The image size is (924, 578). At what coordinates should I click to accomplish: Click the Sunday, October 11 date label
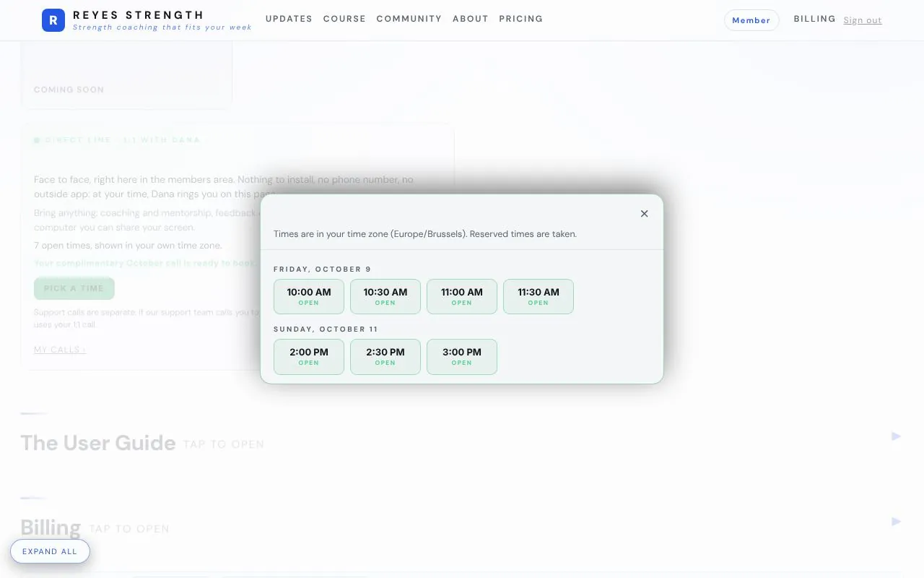(326, 329)
